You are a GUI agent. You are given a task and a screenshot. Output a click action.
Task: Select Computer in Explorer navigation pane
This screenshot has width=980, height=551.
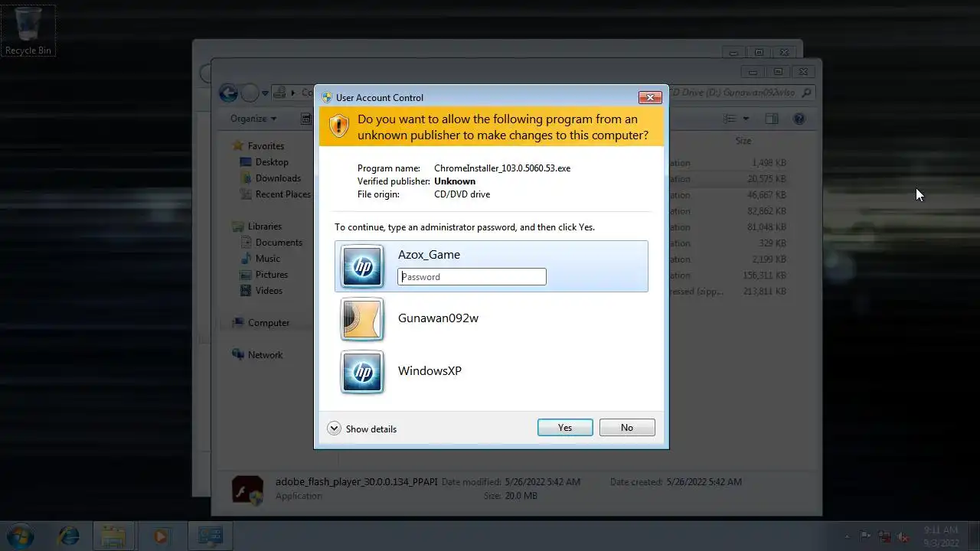269,323
